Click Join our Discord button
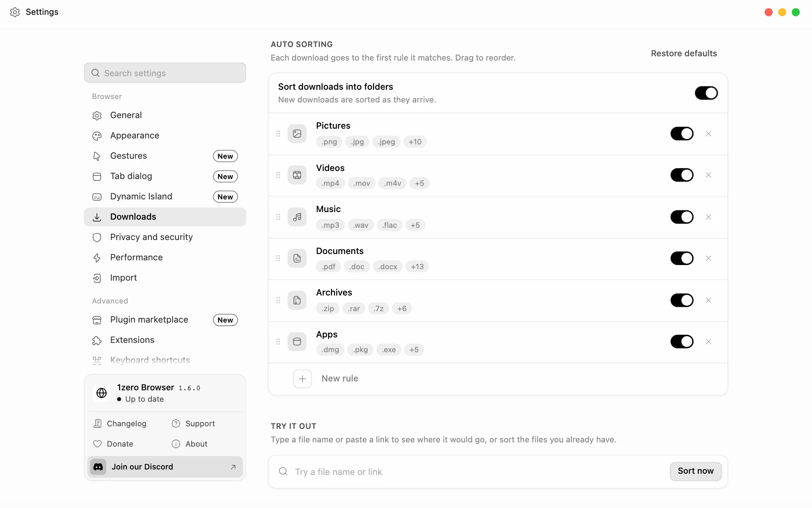The width and height of the screenshot is (812, 508). coord(165,467)
